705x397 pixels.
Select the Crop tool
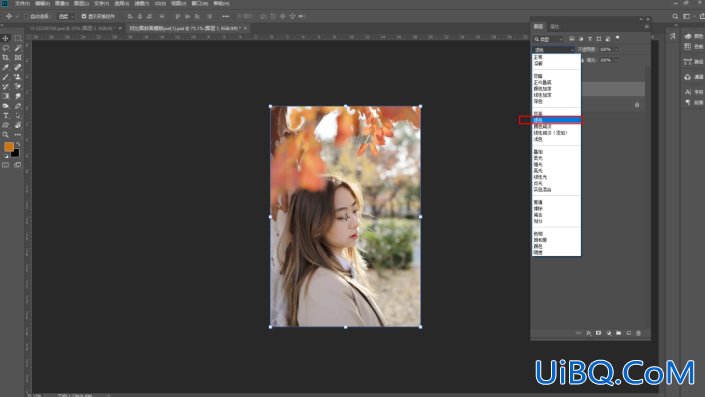6,58
